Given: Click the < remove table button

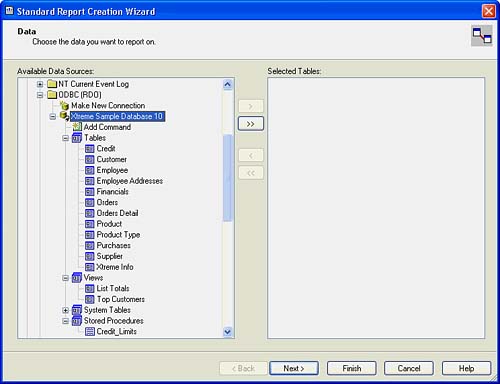Looking at the screenshot, I should [x=251, y=155].
